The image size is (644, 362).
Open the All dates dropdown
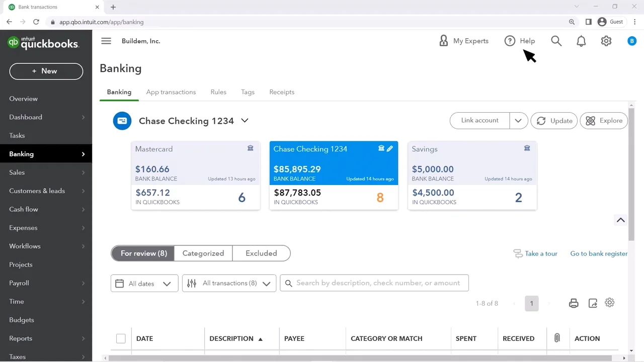[144, 284]
